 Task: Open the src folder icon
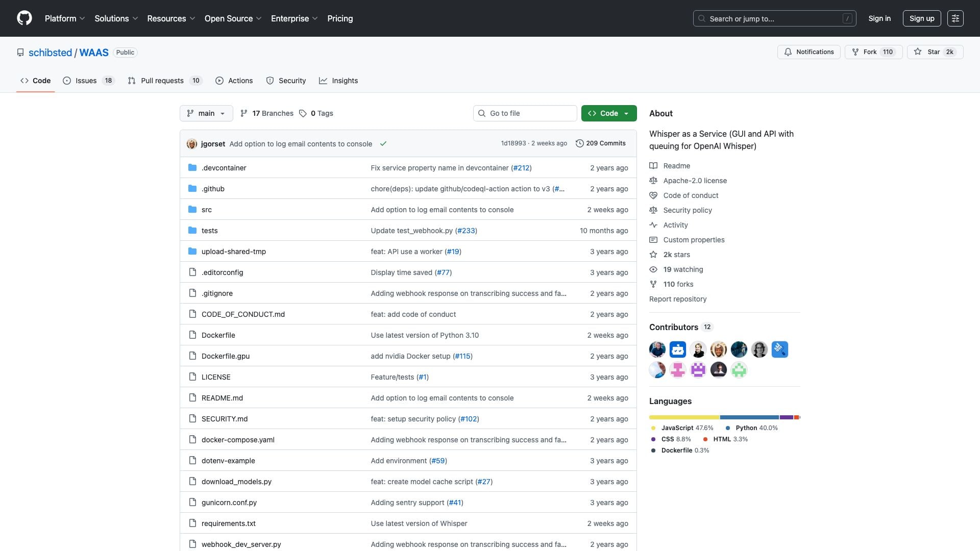(192, 210)
